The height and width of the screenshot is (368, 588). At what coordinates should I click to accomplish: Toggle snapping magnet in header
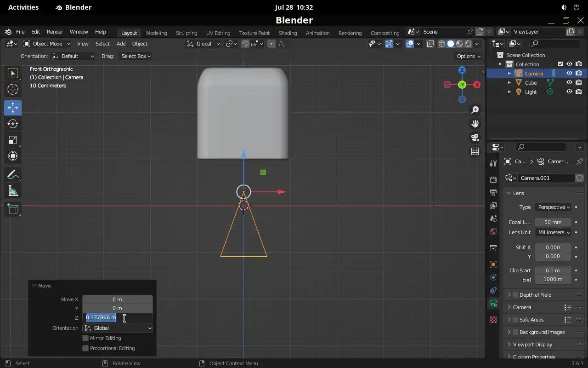(246, 44)
